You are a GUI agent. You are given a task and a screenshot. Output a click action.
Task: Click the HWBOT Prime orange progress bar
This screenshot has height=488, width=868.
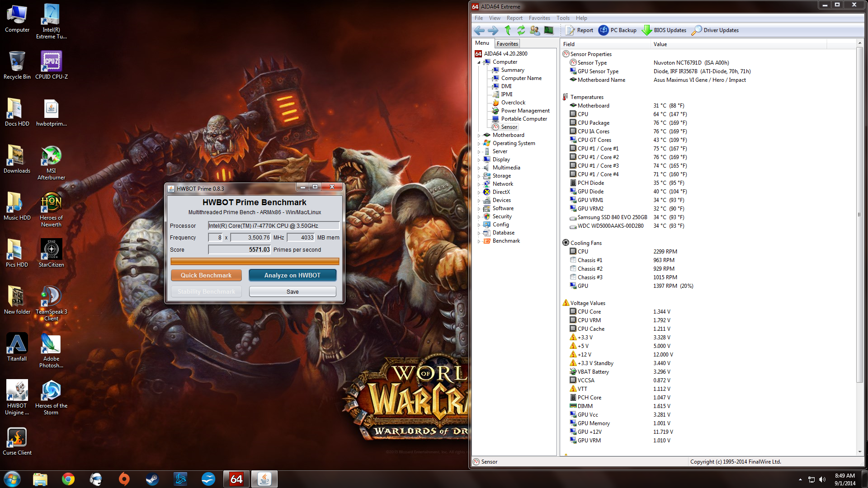(255, 261)
